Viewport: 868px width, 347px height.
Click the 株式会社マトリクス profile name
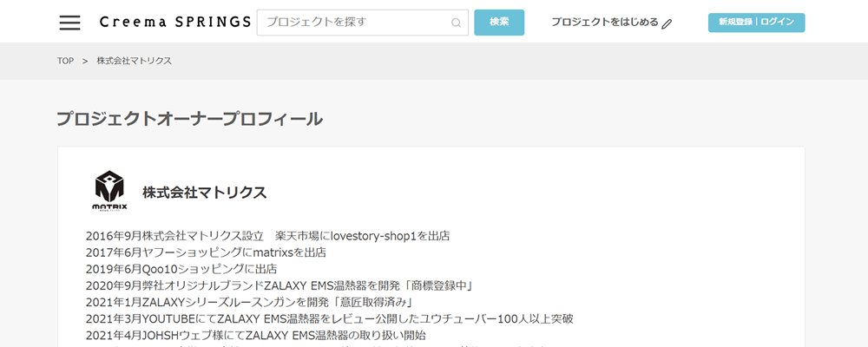coord(204,193)
